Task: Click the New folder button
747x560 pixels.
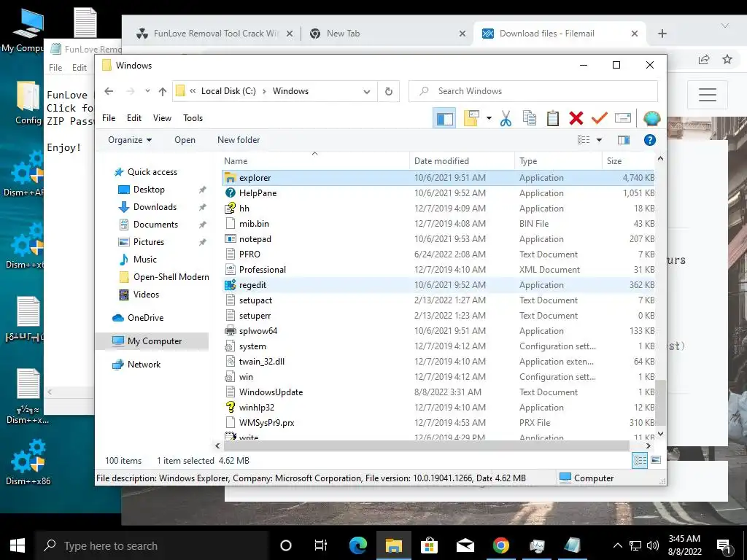Action: (239, 140)
